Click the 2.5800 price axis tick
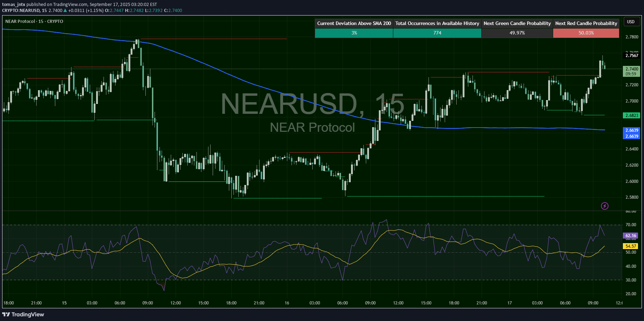 pyautogui.click(x=632, y=197)
